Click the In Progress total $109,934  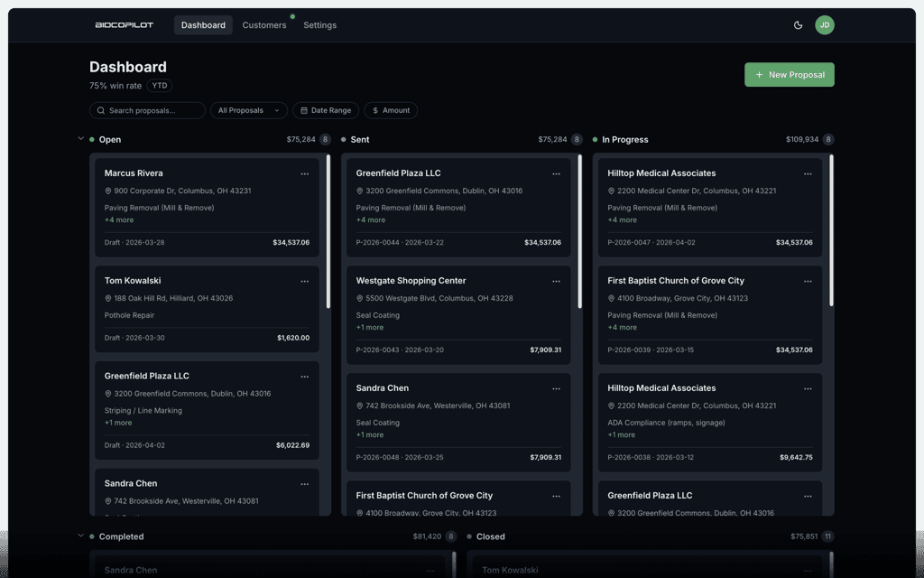point(802,139)
